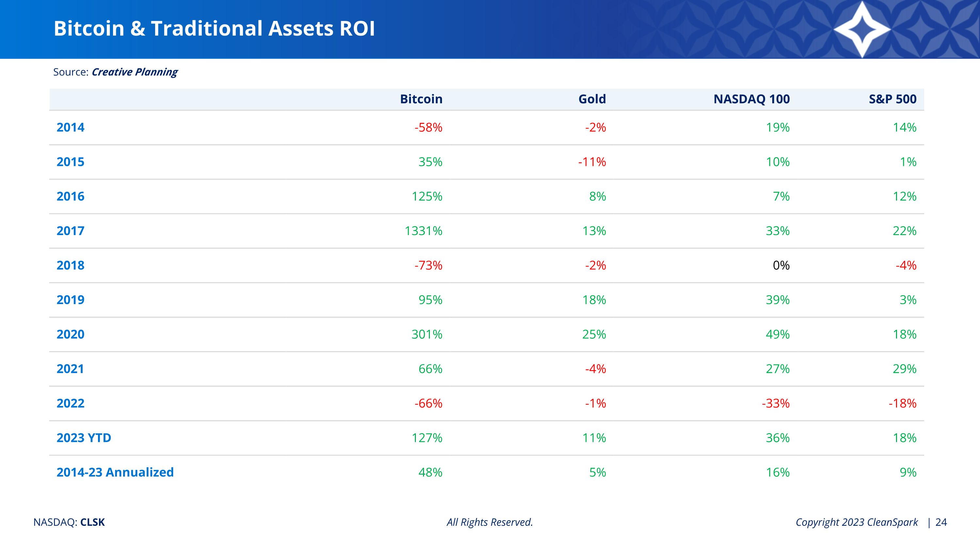This screenshot has height=551, width=980.
Task: Select the 2017 row label
Action: [x=70, y=231]
